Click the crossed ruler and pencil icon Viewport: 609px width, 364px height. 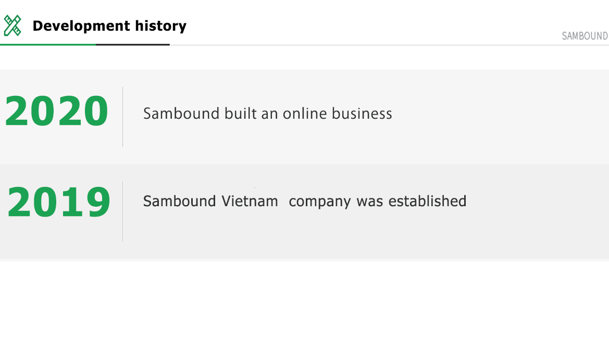[13, 26]
